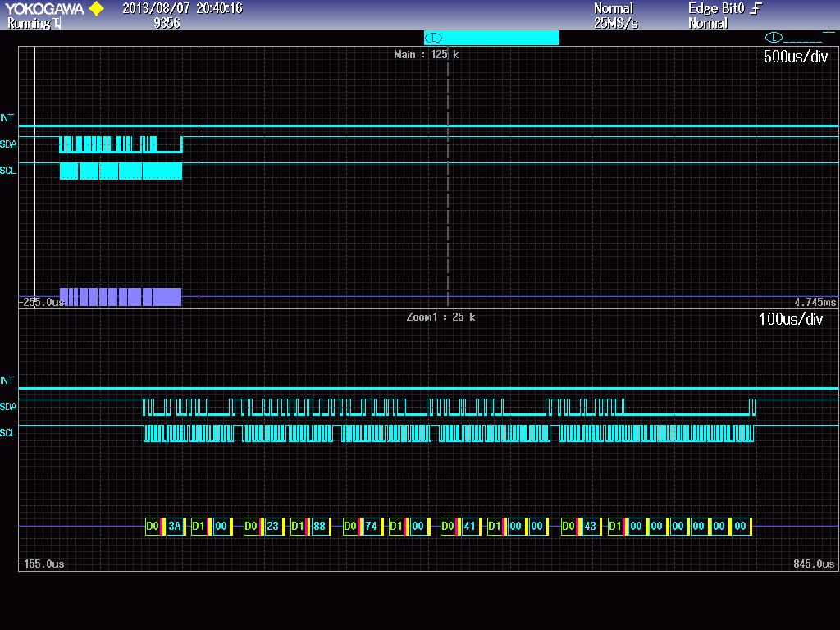
Task: Click the decoded byte 43
Action: coord(590,526)
